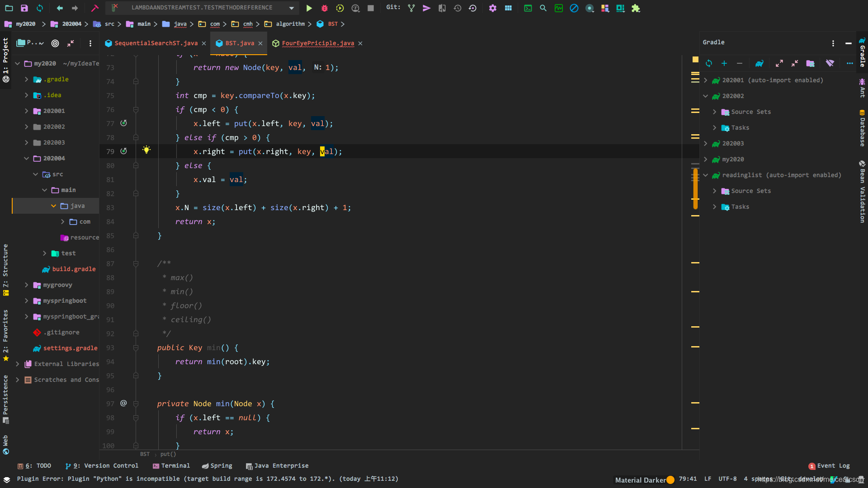Click the lightbulb intention icon on line 79

(x=146, y=150)
